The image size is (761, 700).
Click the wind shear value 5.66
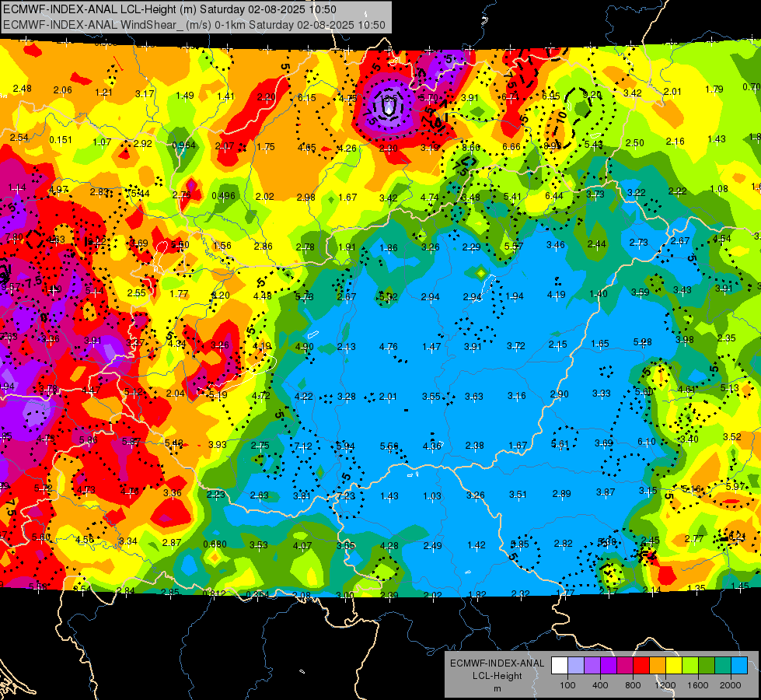(389, 446)
